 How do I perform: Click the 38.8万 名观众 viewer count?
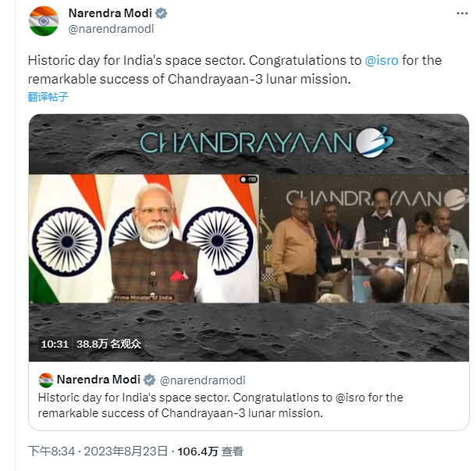pyautogui.click(x=109, y=344)
